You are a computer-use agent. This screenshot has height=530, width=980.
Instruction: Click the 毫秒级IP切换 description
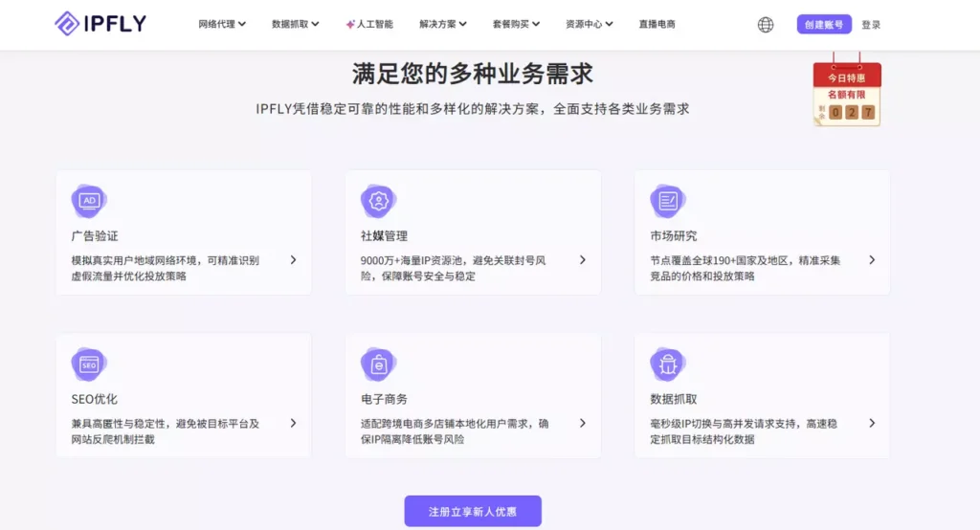click(744, 431)
